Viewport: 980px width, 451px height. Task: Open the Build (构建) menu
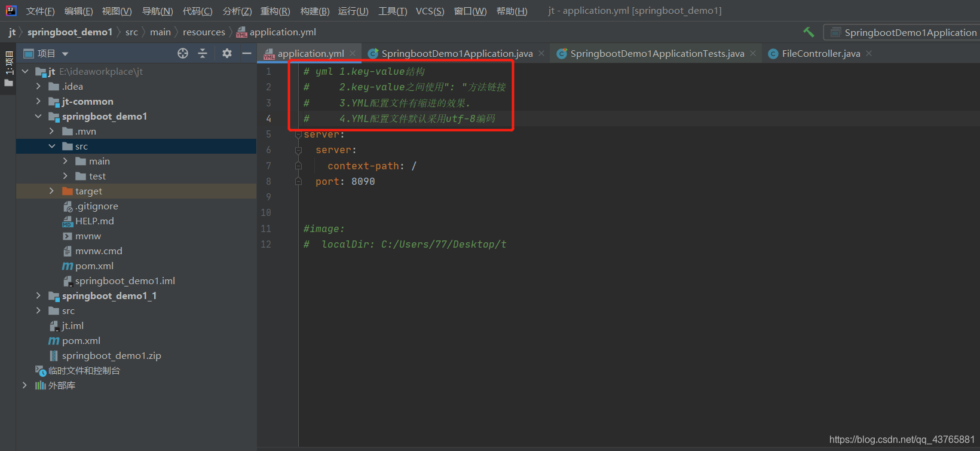315,11
